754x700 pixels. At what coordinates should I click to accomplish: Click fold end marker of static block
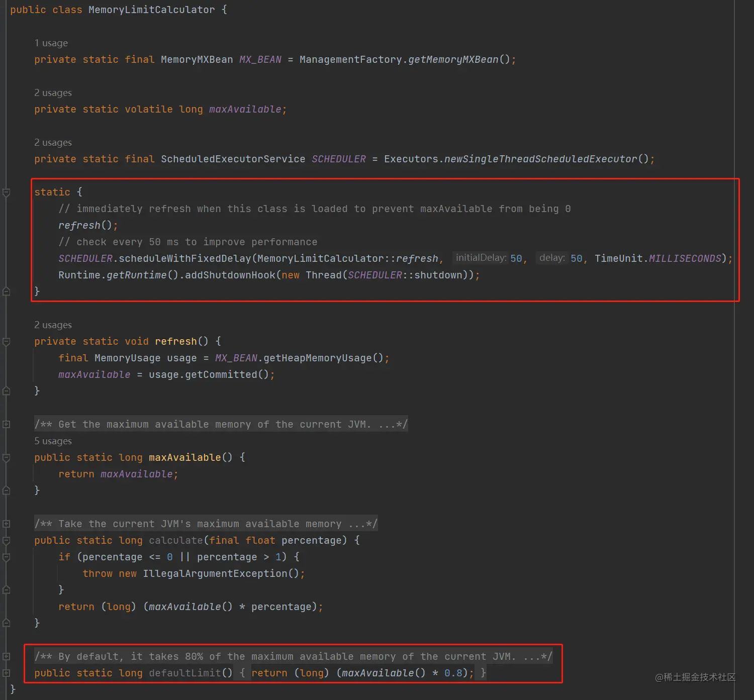click(x=7, y=291)
